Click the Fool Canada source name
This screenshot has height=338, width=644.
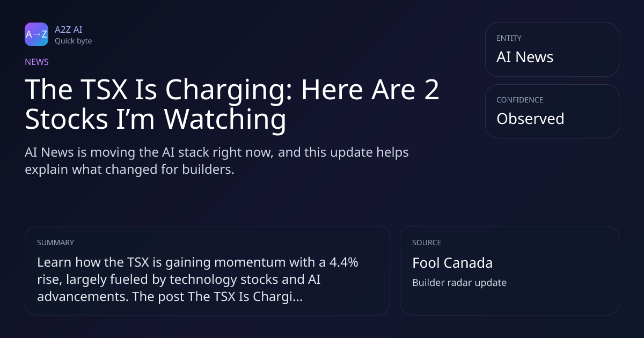point(452,263)
